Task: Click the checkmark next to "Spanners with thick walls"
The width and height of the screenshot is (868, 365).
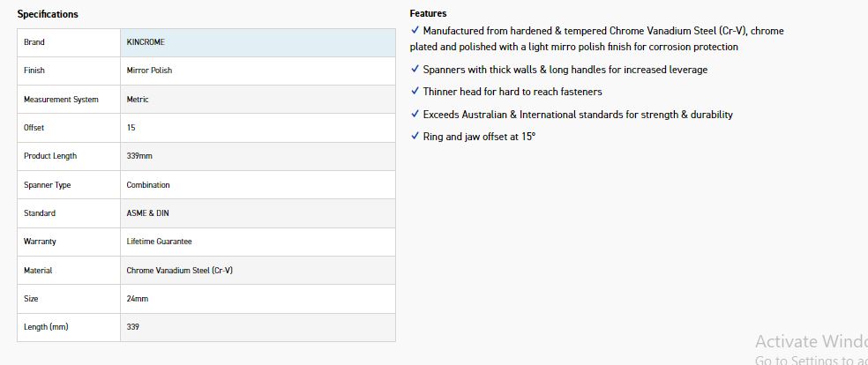Action: click(x=415, y=68)
